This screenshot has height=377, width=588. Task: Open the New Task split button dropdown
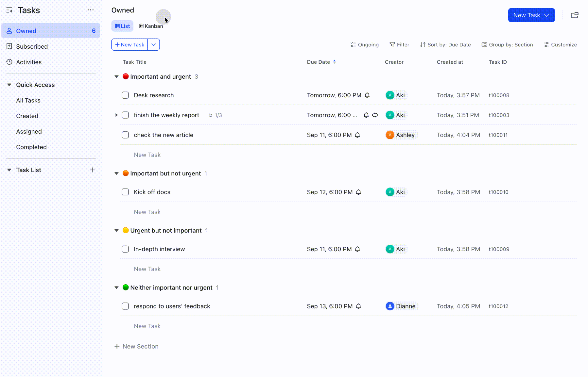click(x=154, y=44)
